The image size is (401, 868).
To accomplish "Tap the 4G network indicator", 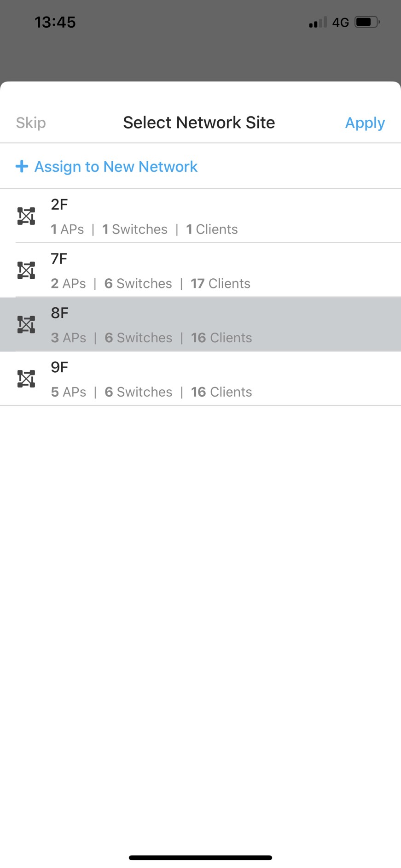I will (341, 23).
